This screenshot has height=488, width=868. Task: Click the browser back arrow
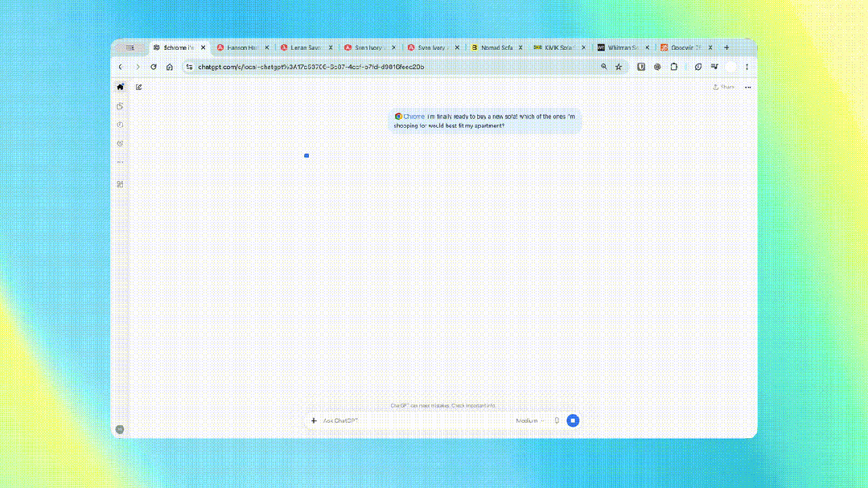(x=121, y=67)
